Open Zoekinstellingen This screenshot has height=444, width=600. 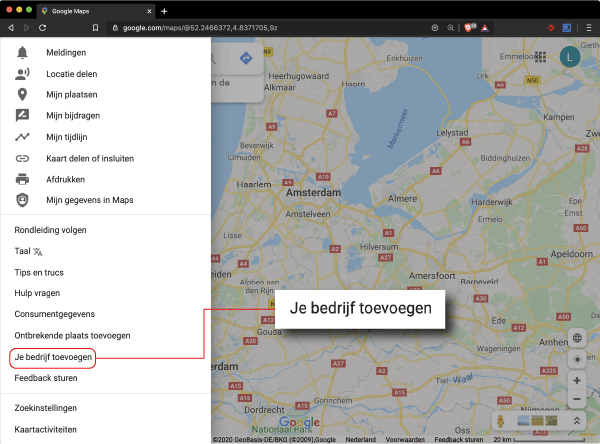tap(46, 408)
